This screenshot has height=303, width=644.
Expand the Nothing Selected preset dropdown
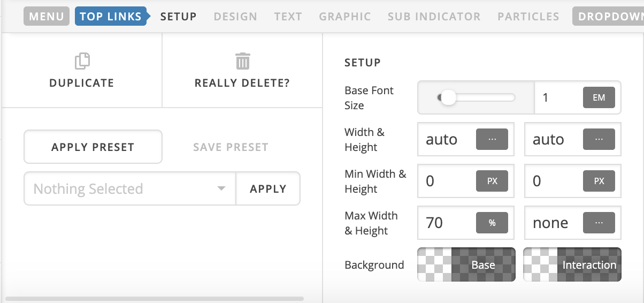[130, 188]
